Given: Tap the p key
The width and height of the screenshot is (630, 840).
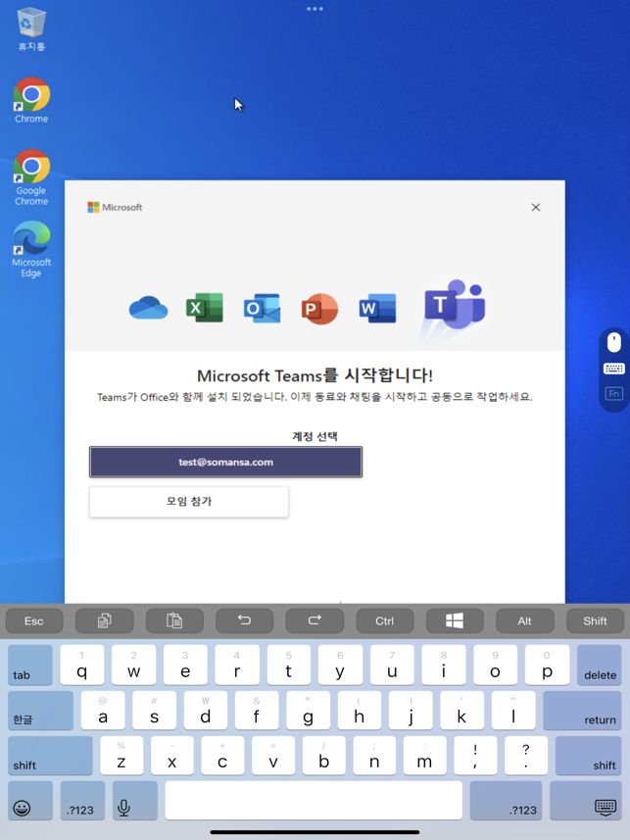Looking at the screenshot, I should point(547,665).
